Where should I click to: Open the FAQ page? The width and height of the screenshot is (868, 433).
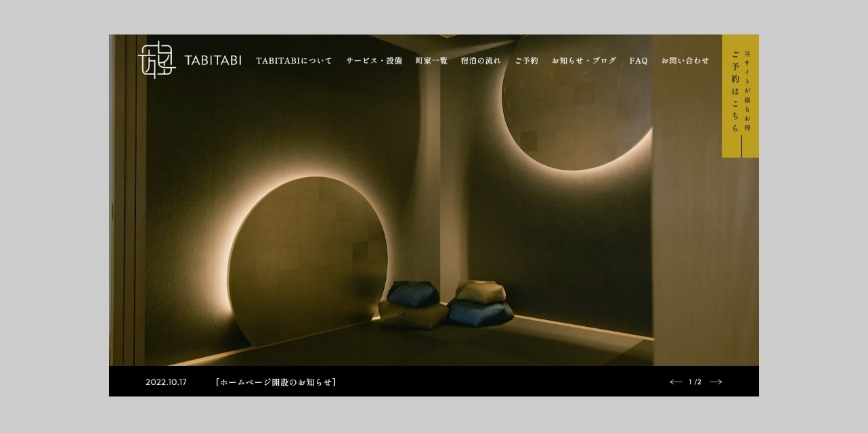638,61
